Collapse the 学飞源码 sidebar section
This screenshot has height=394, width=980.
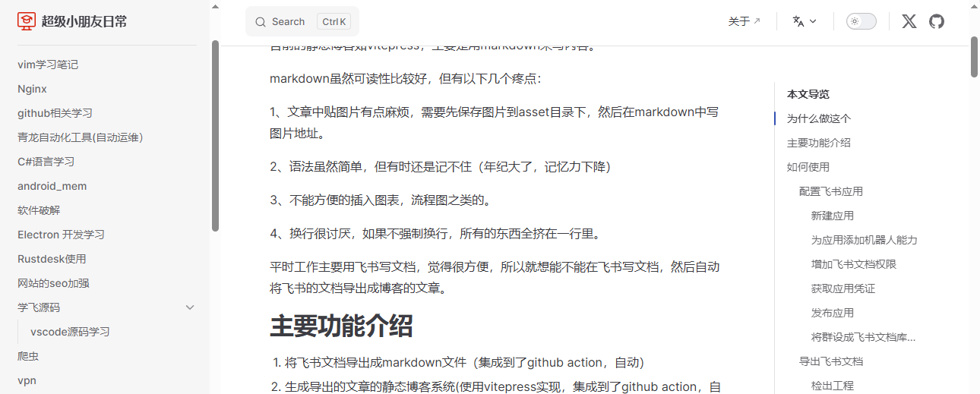pyautogui.click(x=190, y=307)
